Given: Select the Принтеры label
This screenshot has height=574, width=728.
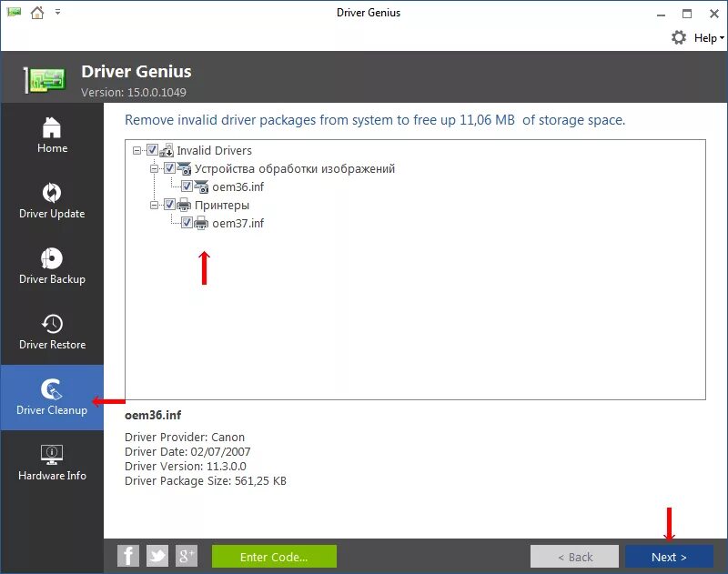Looking at the screenshot, I should [x=222, y=205].
